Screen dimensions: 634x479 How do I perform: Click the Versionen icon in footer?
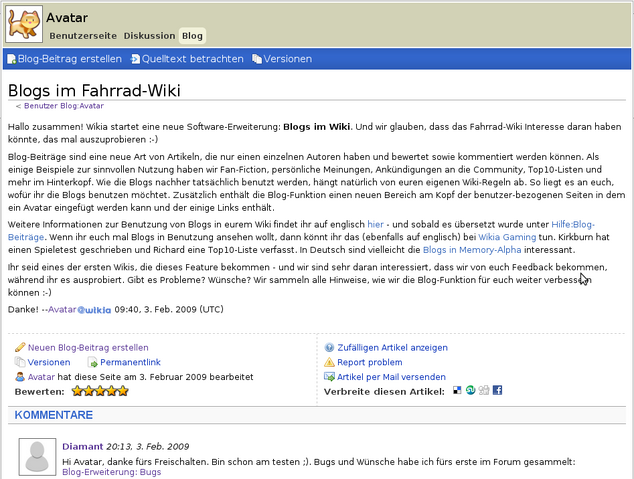pyautogui.click(x=20, y=362)
